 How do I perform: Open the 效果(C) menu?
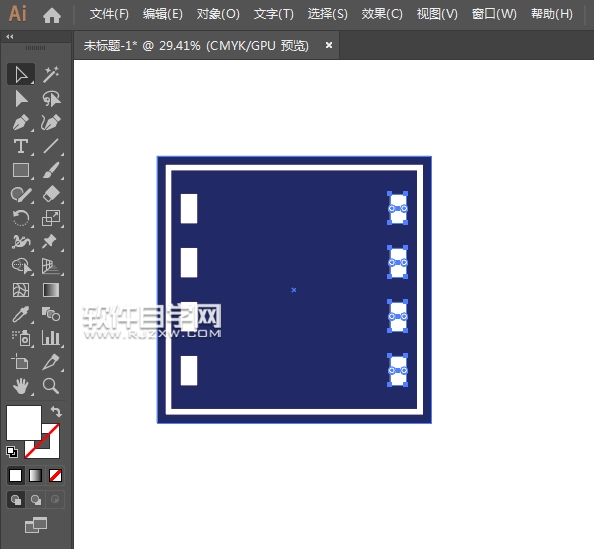(x=382, y=14)
